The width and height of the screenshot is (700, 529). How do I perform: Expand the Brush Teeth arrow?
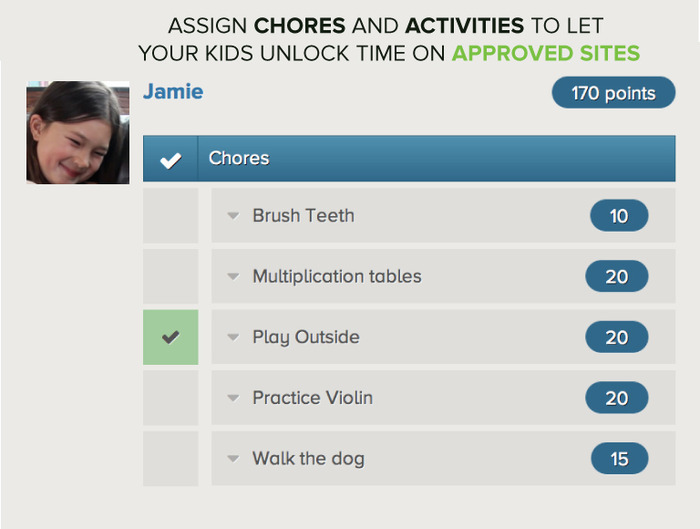[x=233, y=216]
